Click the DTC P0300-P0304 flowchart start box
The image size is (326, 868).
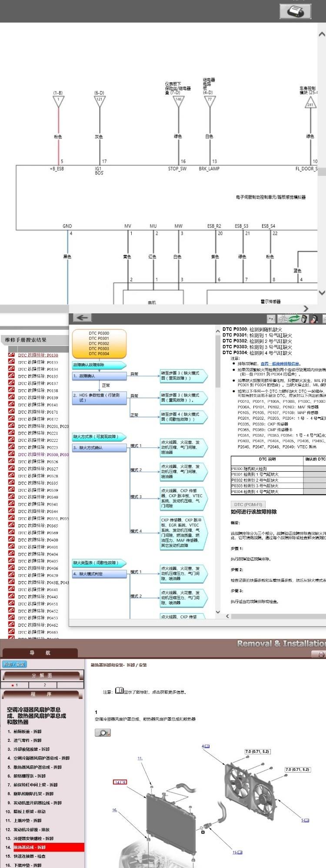(x=99, y=344)
